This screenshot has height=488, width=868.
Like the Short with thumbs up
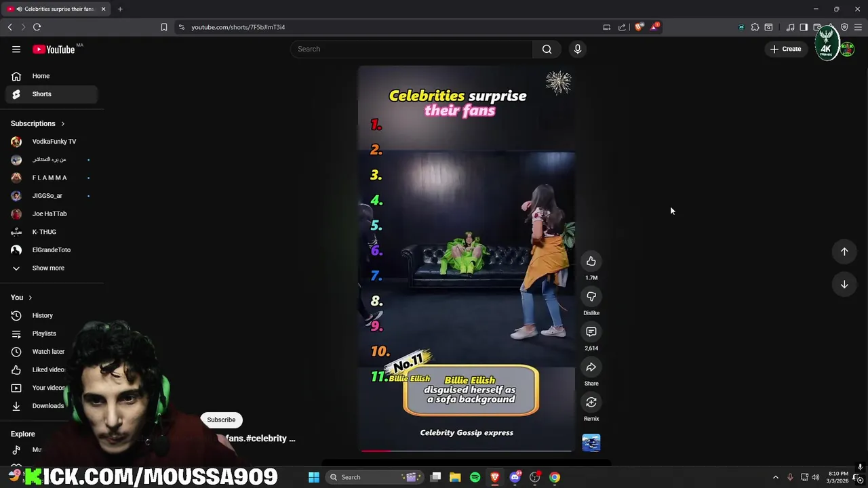coord(591,262)
